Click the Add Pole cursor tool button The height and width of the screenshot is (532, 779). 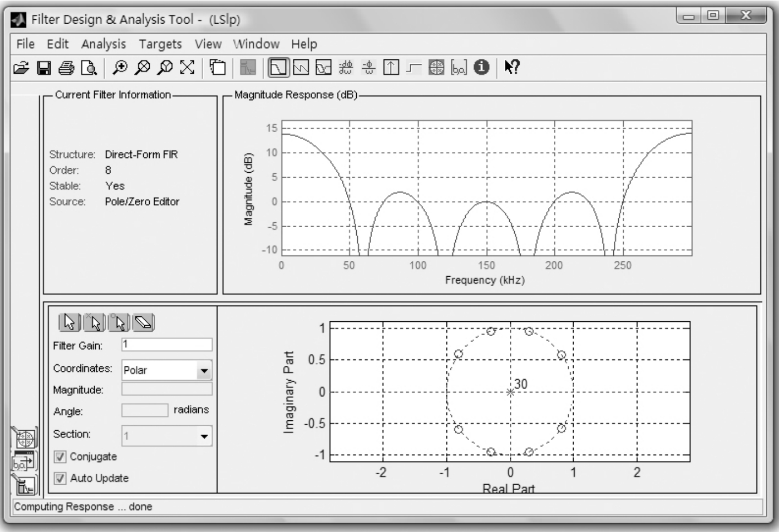pyautogui.click(x=94, y=322)
